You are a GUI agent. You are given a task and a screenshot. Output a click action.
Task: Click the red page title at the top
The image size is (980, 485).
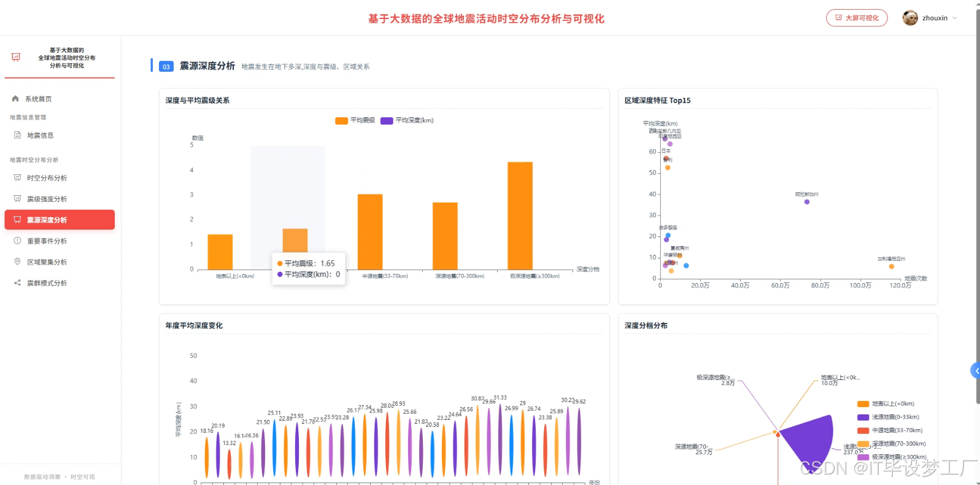tap(486, 19)
